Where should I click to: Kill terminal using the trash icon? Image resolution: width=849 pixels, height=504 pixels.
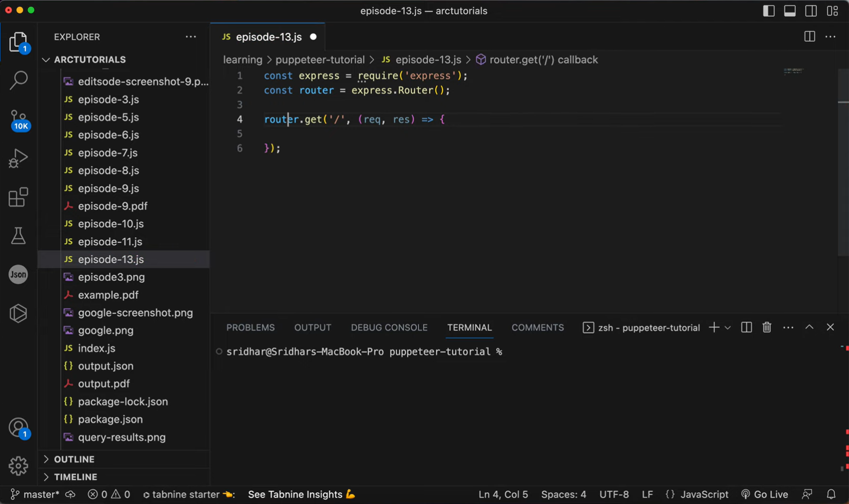point(766,327)
